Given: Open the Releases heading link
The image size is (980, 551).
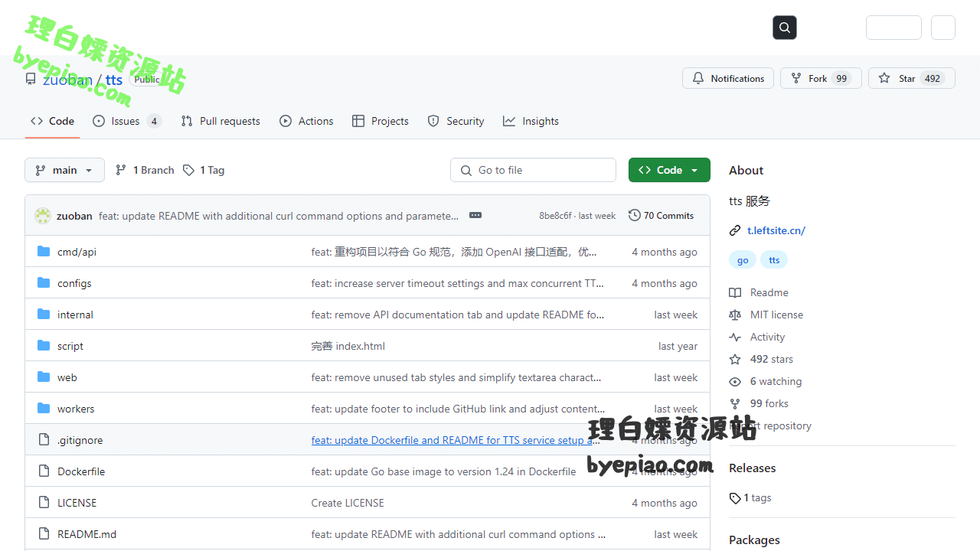Looking at the screenshot, I should 752,468.
